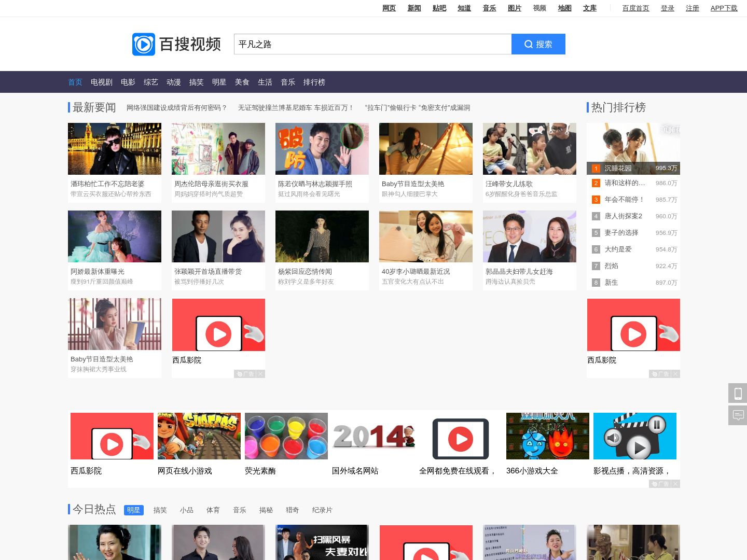This screenshot has width=747, height=560.
Task: Select the 搞笑 tab in the navigation bar
Action: 197,82
